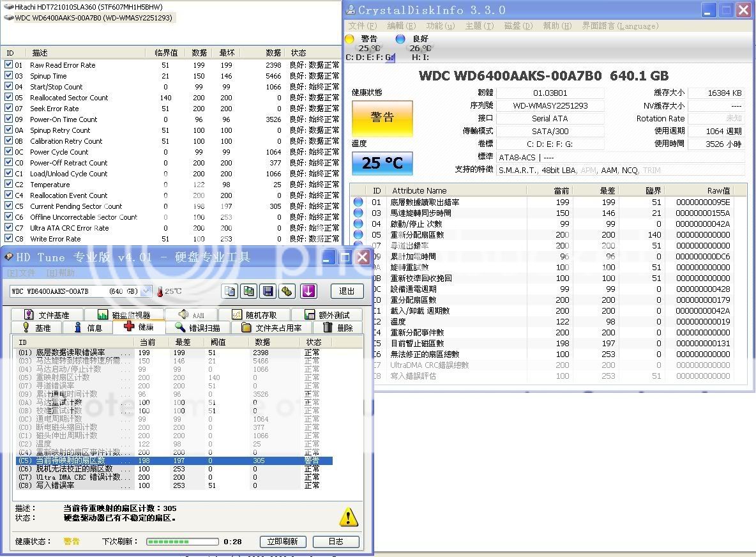The height and width of the screenshot is (557, 756).
Task: Click the 日志 button in HD Tune
Action: coord(336,542)
